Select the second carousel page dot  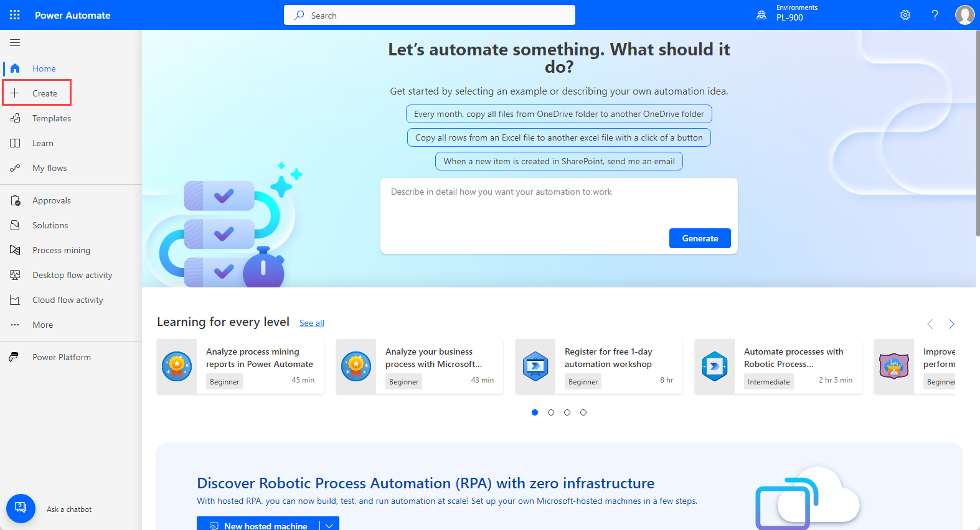click(x=551, y=412)
